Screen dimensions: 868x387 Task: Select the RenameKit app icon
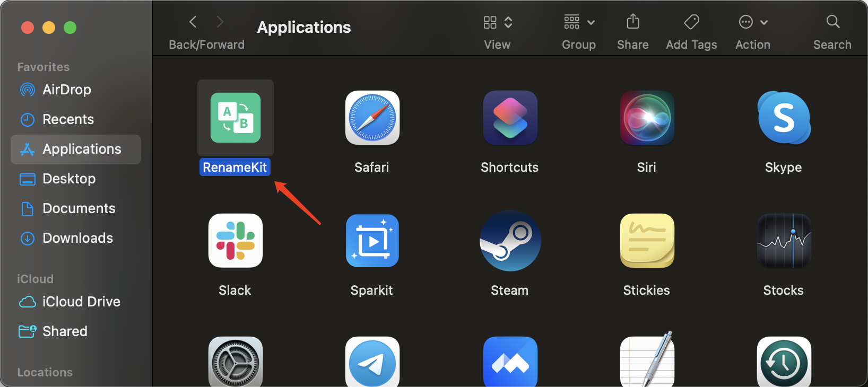[x=236, y=118]
